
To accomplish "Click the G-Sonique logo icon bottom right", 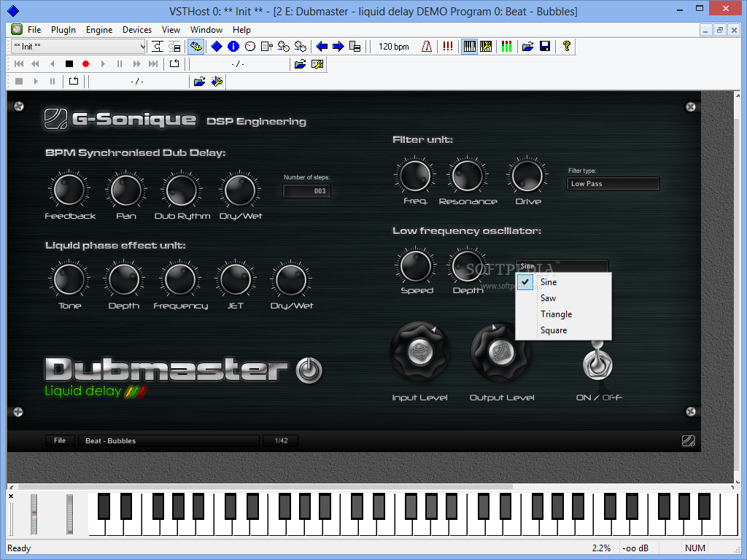I will pos(689,440).
